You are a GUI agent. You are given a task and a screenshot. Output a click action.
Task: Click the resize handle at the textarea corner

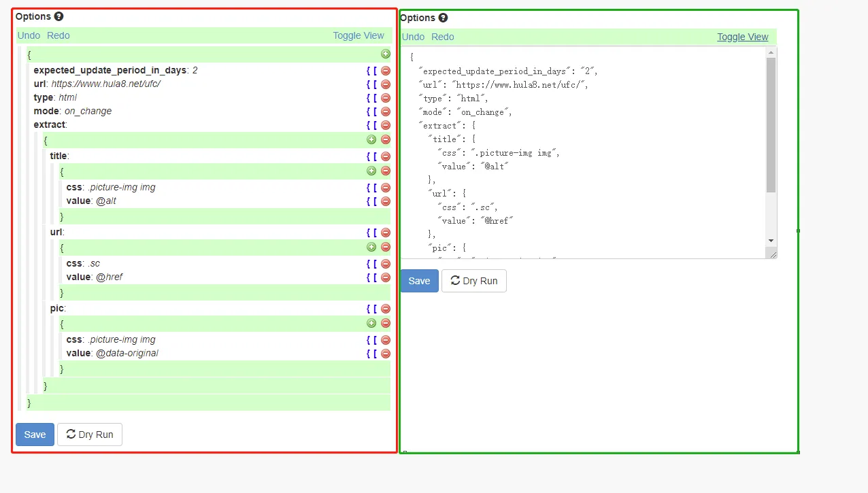(771, 254)
